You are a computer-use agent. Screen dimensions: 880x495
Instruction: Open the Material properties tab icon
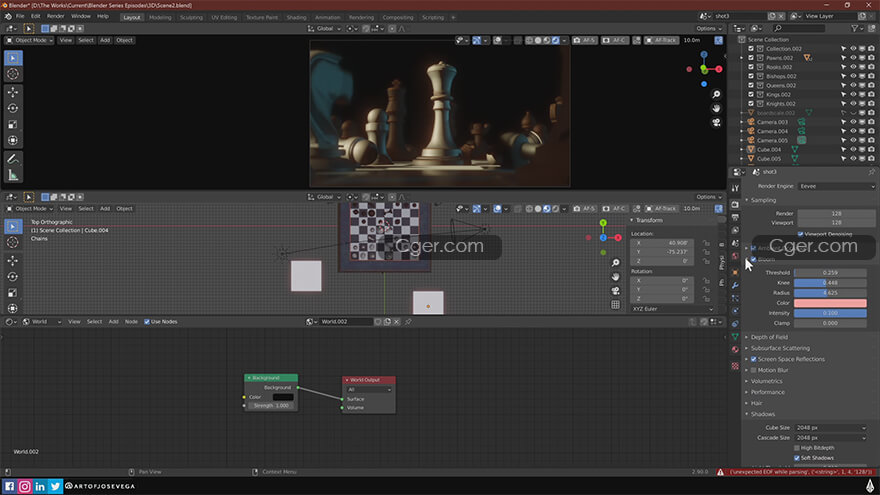735,350
